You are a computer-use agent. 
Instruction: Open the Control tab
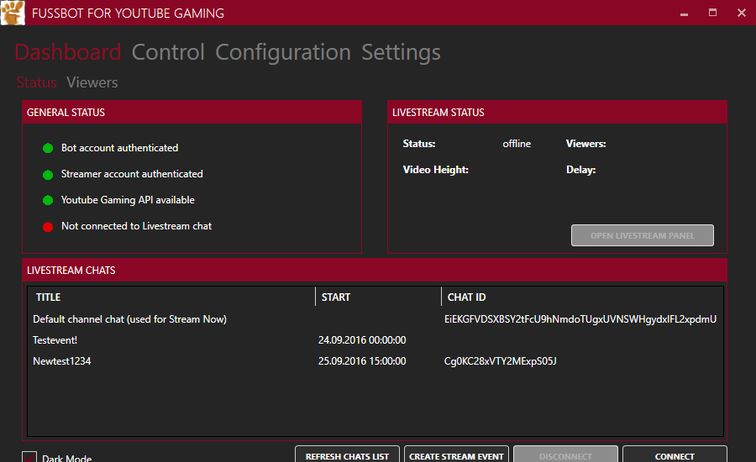(x=168, y=52)
